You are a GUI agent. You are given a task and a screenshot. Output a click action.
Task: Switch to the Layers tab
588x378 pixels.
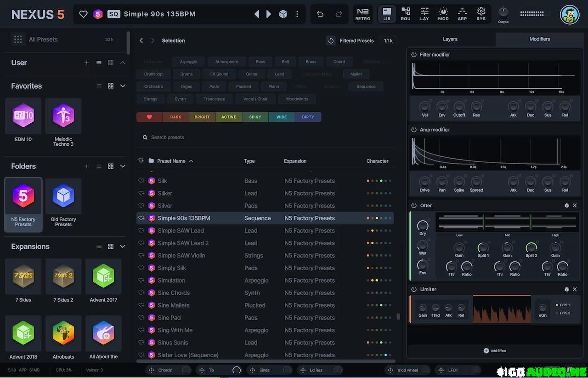click(x=450, y=39)
